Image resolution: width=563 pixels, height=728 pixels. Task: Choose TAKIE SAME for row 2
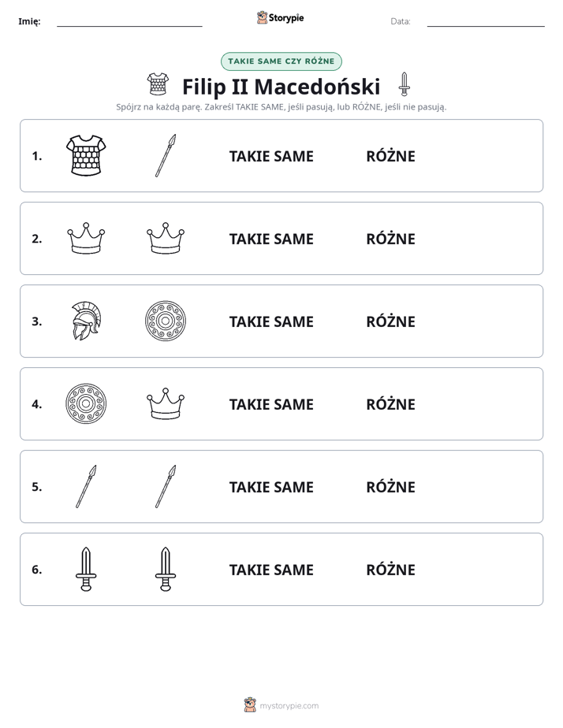tap(271, 239)
